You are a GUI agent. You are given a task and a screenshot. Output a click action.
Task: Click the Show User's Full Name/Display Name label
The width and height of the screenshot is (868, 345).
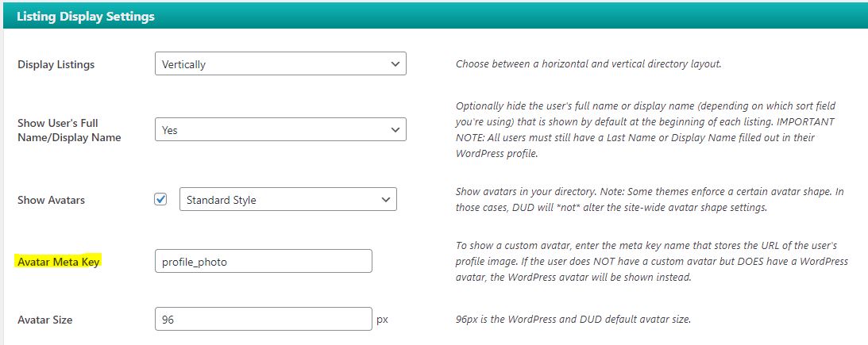69,130
